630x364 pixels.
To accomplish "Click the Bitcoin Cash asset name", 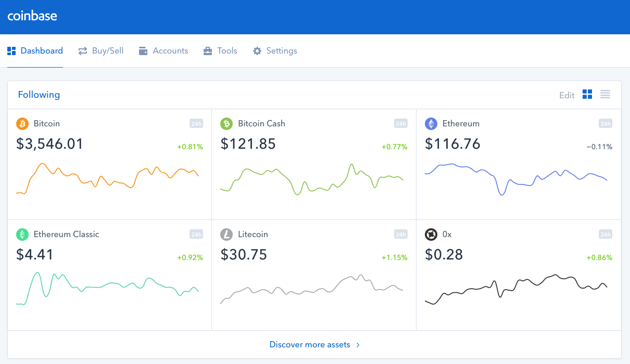I will point(261,124).
